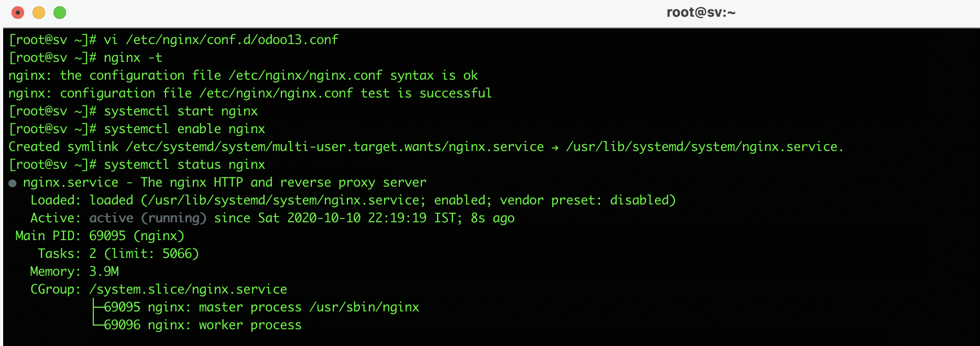Click the gray status dot before nginx.service

[x=13, y=183]
